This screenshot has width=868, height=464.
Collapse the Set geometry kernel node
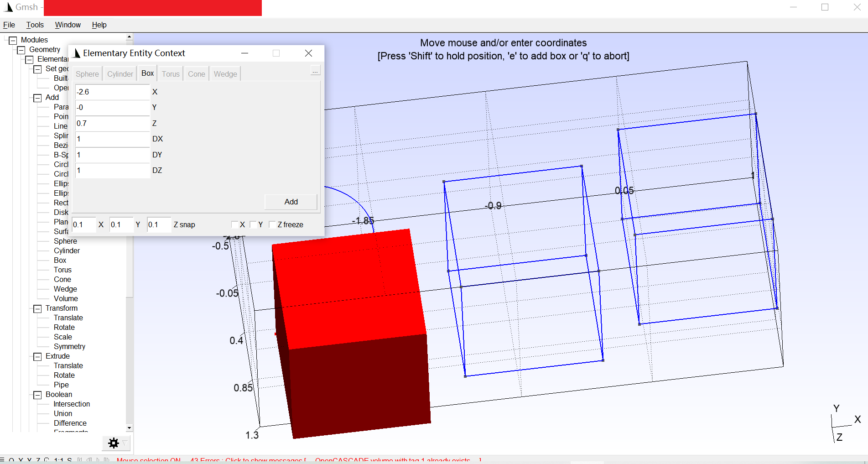pyautogui.click(x=37, y=69)
